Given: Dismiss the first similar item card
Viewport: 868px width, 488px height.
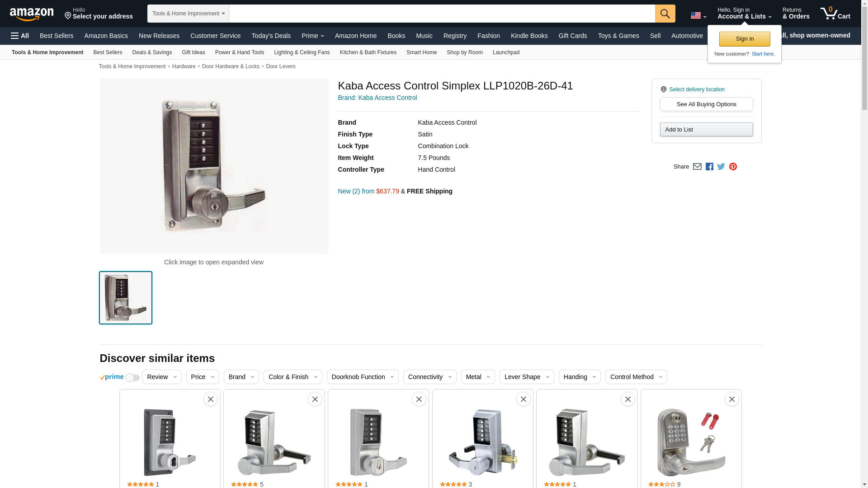Looking at the screenshot, I should tap(211, 399).
